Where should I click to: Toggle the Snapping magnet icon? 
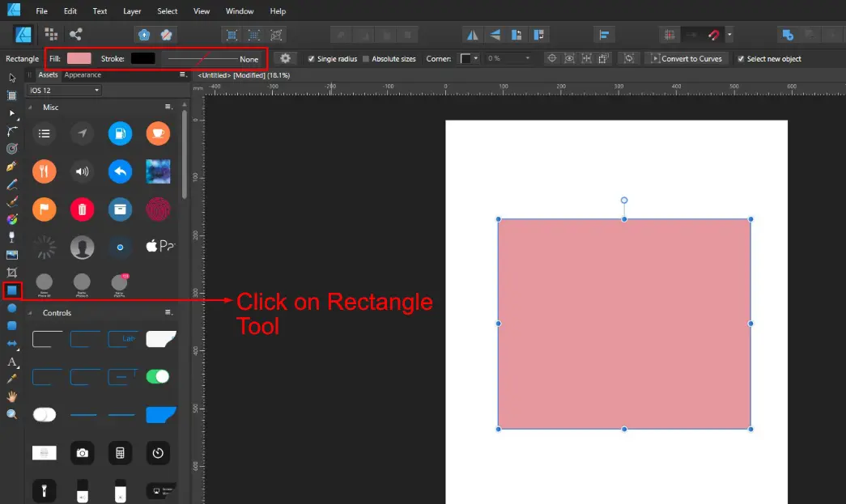click(x=714, y=35)
